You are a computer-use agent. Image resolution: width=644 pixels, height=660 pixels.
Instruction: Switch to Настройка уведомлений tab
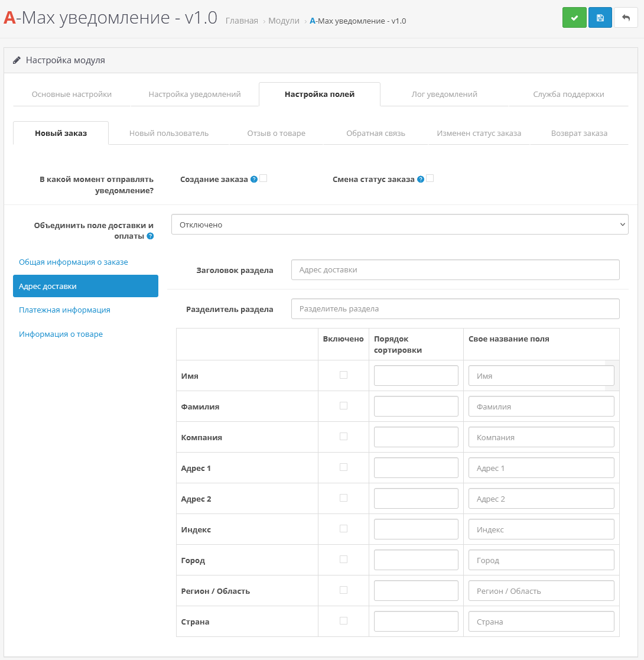194,94
